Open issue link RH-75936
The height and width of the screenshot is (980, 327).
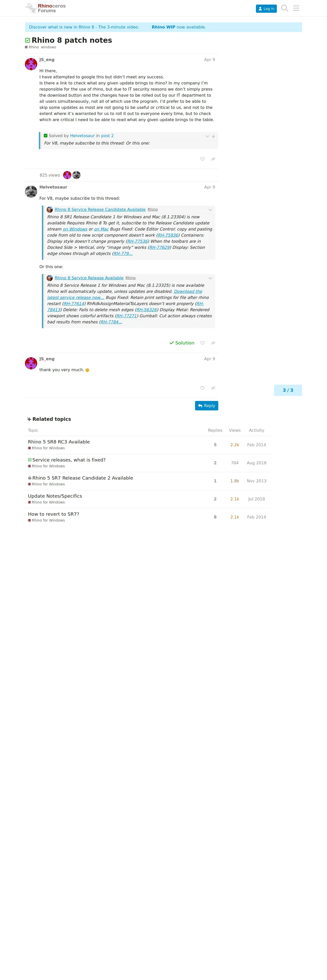pos(168,235)
